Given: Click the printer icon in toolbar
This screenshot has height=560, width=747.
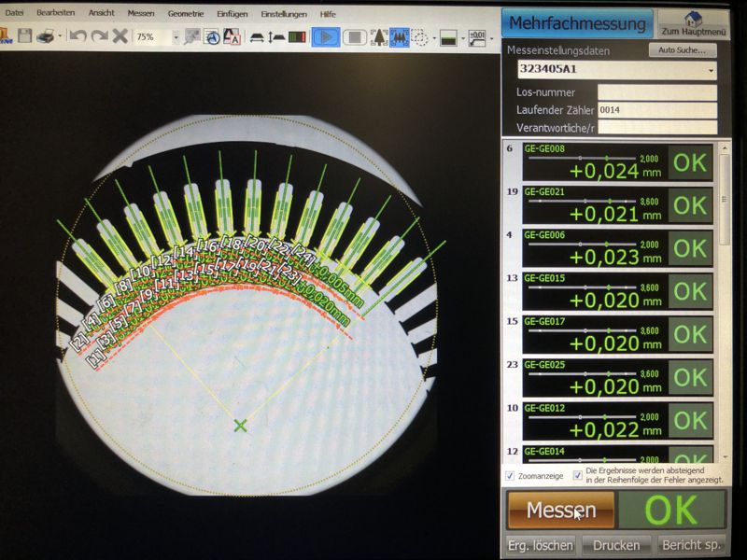Looking at the screenshot, I should point(47,36).
